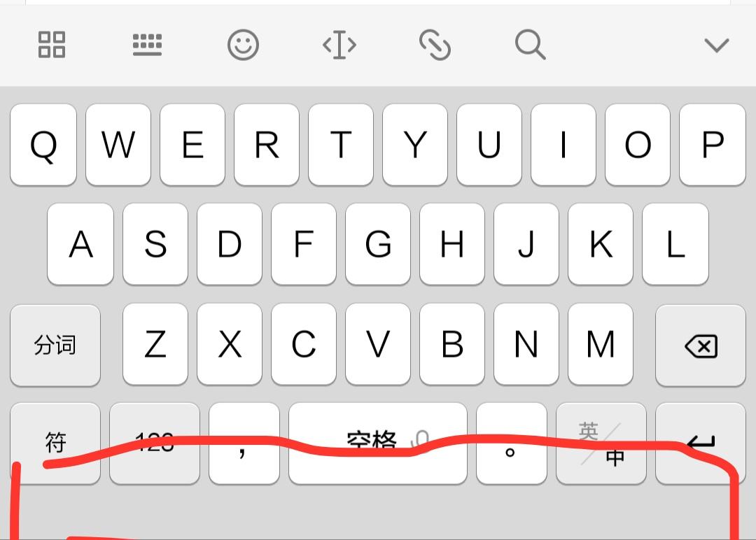Tap the Chinese comma key
Viewport: 756px width, 540px height.
coord(244,443)
